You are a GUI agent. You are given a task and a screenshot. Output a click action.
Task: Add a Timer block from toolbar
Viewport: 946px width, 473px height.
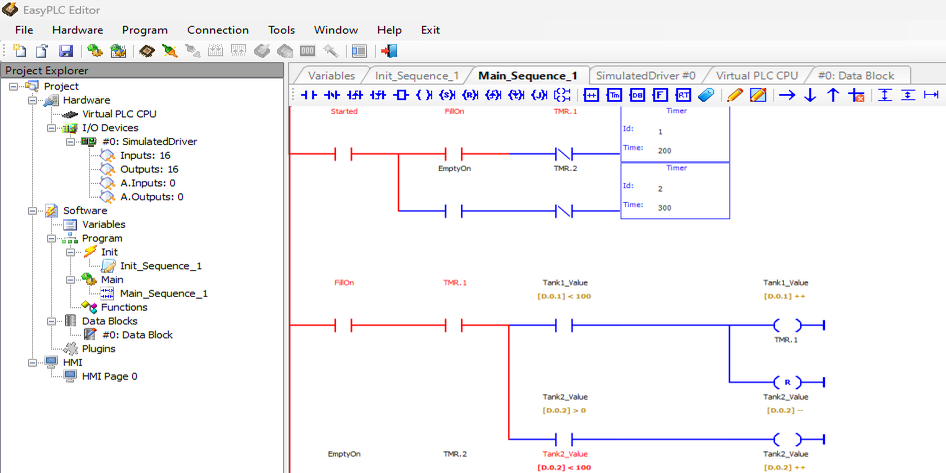[x=614, y=95]
